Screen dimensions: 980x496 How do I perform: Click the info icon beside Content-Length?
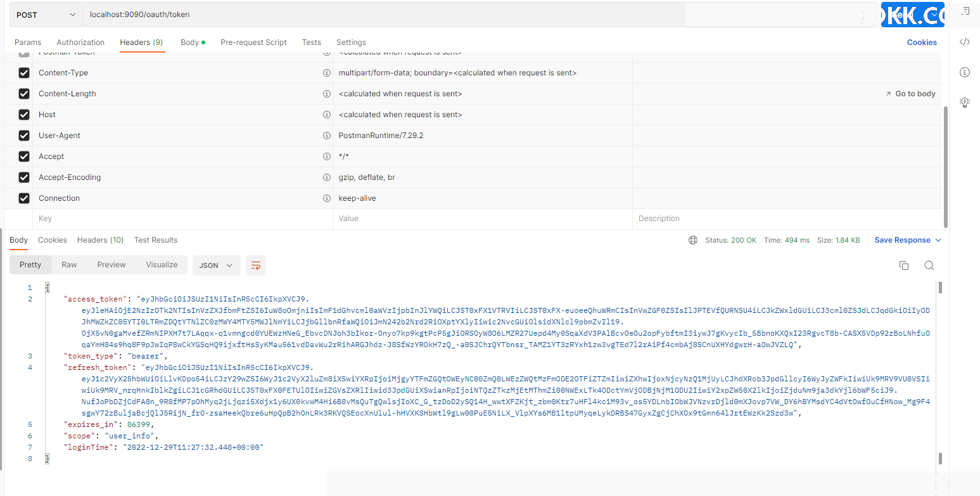(327, 94)
